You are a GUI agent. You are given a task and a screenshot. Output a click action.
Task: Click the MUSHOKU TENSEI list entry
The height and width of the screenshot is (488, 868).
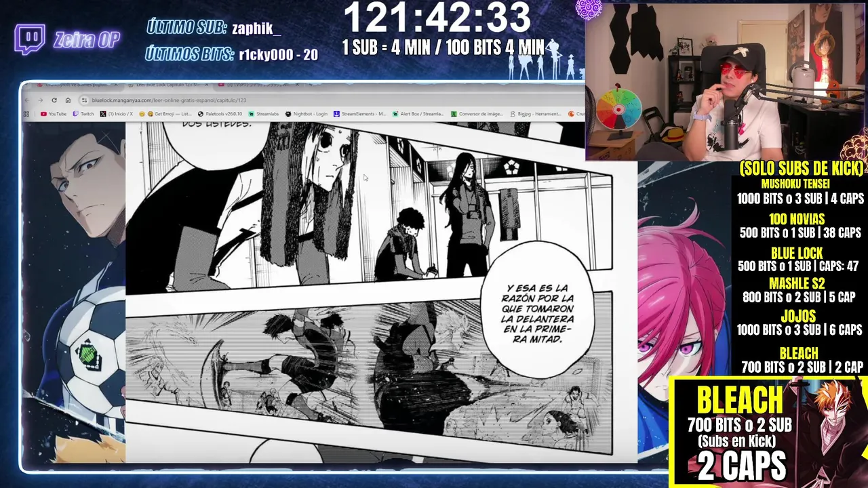(x=800, y=192)
